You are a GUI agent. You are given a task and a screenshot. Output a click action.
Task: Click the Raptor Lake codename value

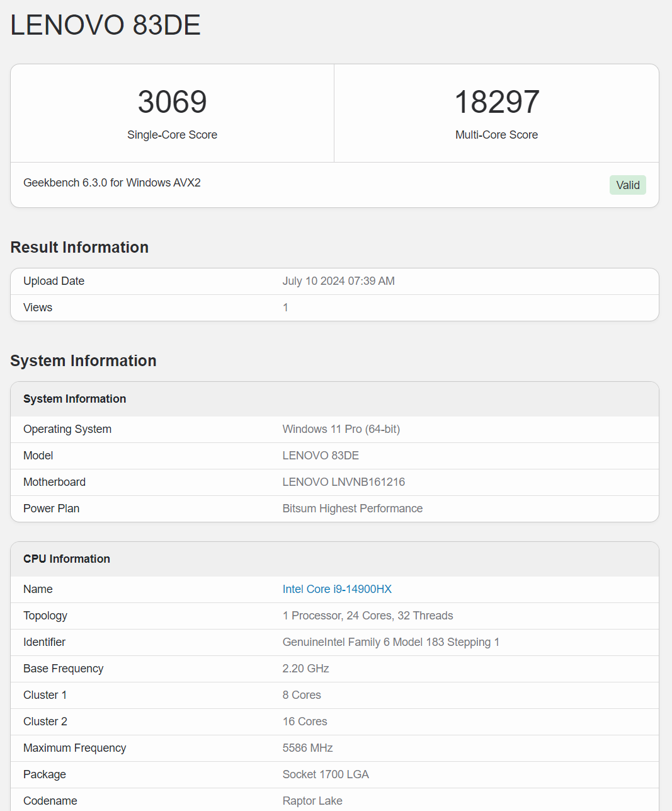tap(312, 801)
